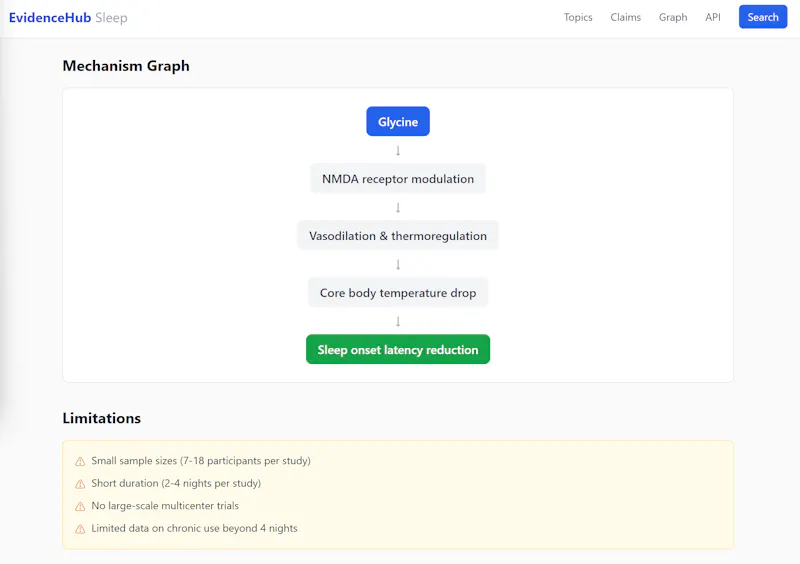
Task: Open the EvidenceHub Sleep home logo
Action: click(68, 17)
